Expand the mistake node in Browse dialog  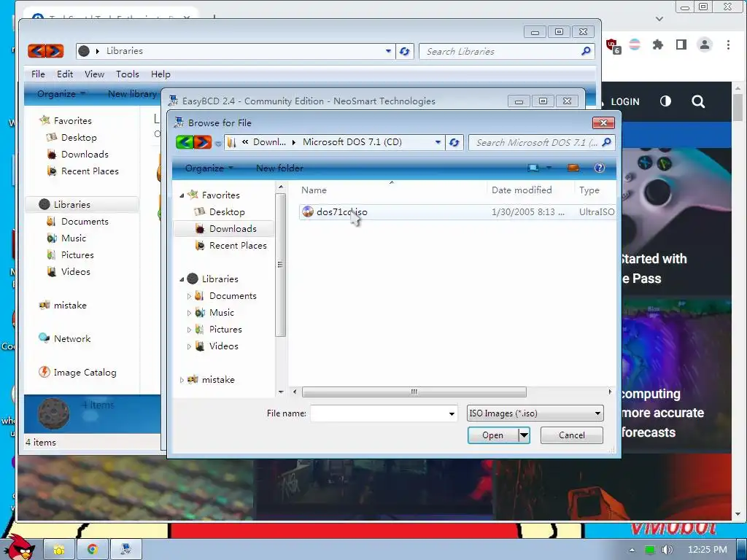(182, 380)
